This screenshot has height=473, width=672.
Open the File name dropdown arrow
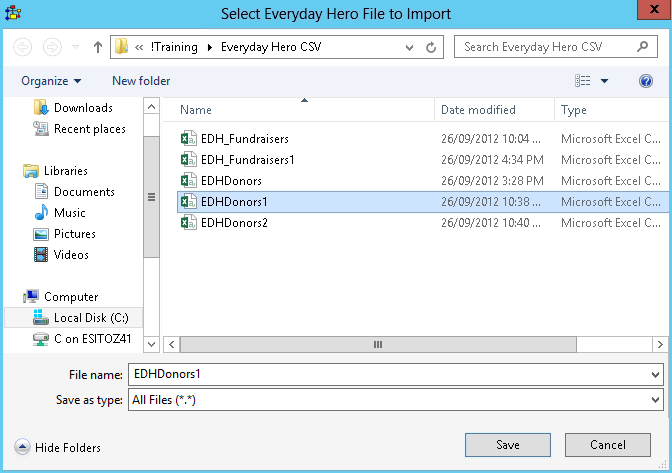655,375
